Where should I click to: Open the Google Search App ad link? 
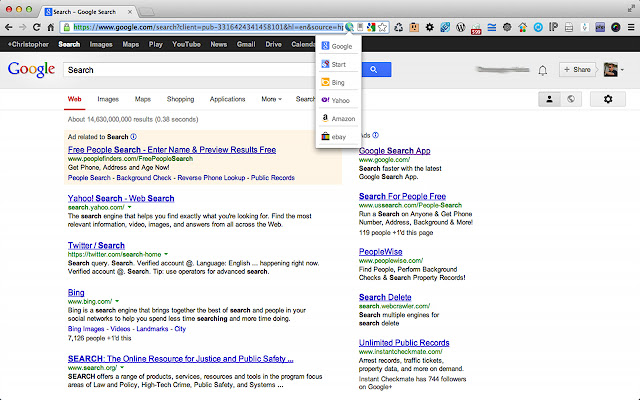click(x=394, y=151)
